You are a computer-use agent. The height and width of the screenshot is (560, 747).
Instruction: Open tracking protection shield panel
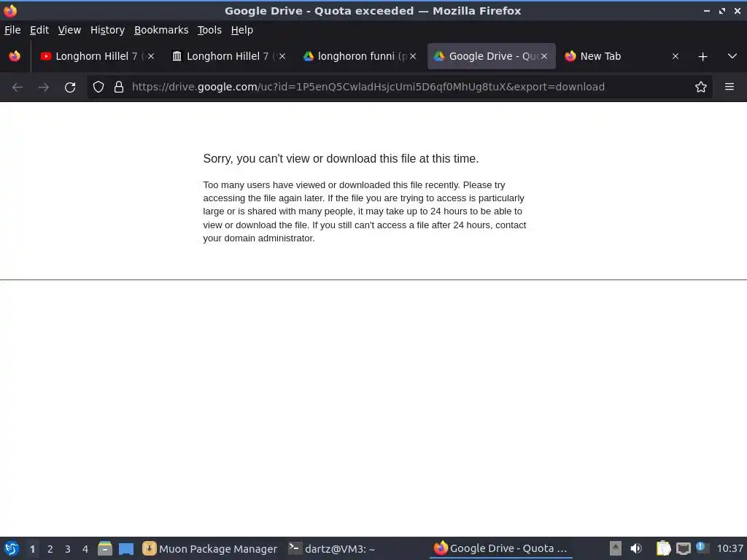98,87
